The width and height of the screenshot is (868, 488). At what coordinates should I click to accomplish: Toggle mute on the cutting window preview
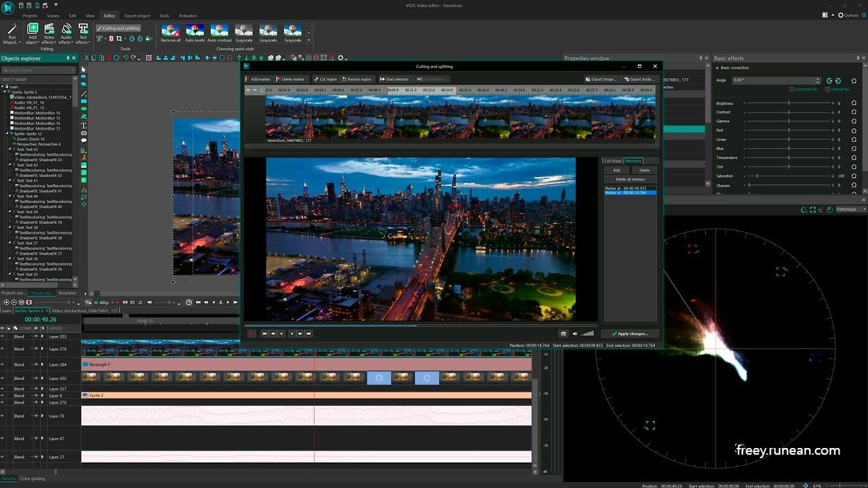coord(575,333)
